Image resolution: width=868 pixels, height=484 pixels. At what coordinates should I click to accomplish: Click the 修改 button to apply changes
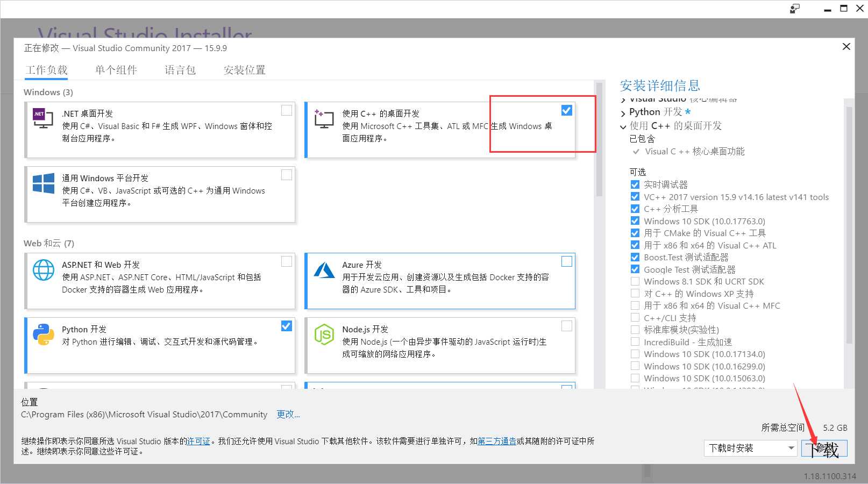coord(824,448)
